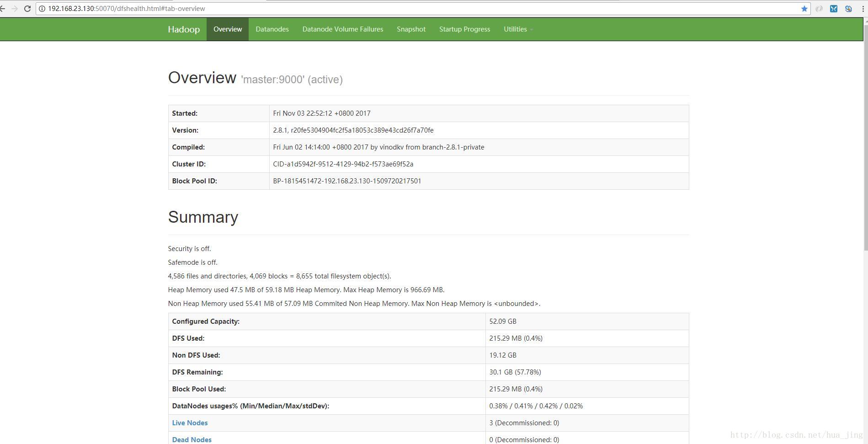Click the scrollbar up arrow
This screenshot has width=868, height=444.
pos(865,21)
